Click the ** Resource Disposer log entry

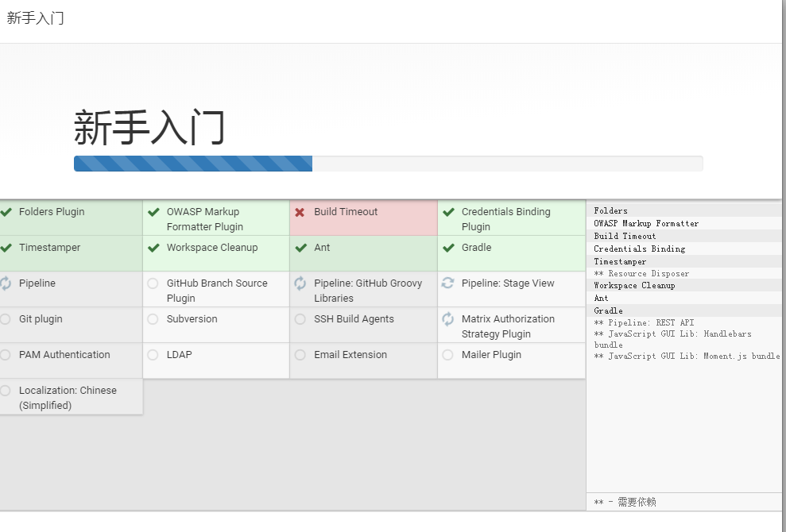click(641, 273)
